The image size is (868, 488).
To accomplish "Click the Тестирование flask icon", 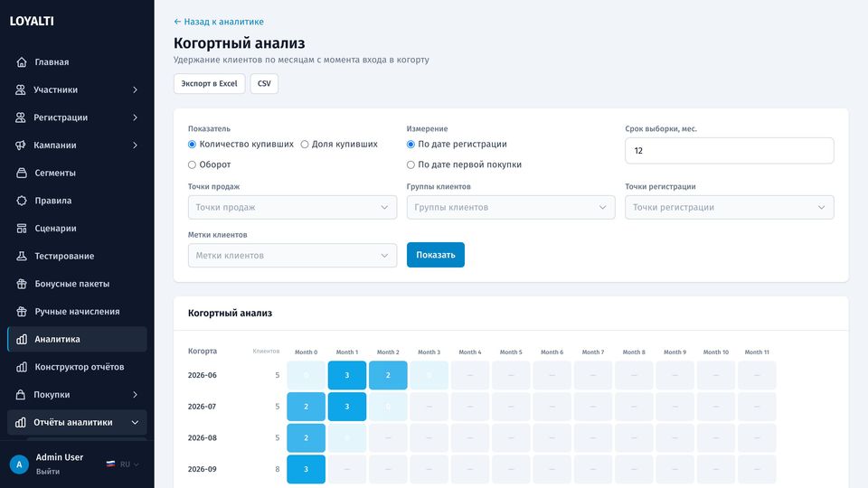I will pyautogui.click(x=22, y=256).
